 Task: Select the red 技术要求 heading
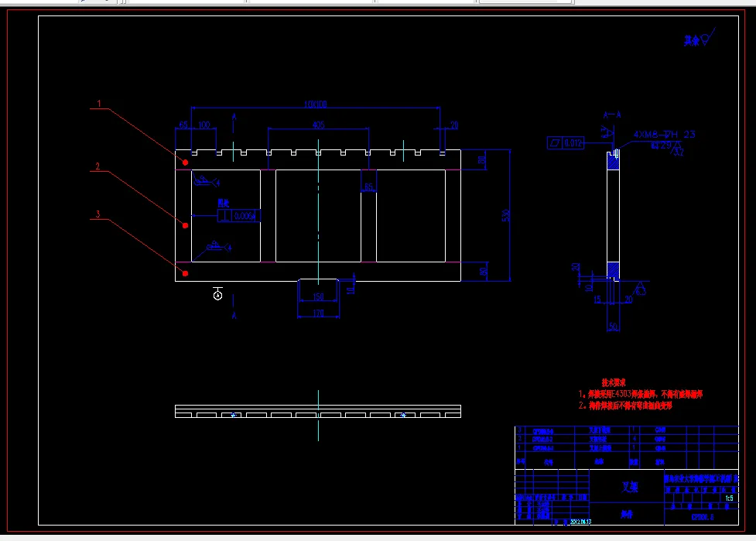[x=614, y=382]
